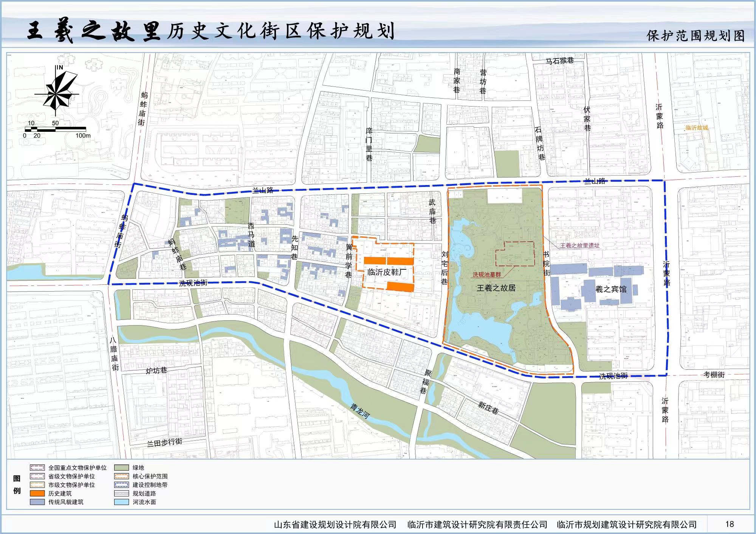This screenshot has width=756, height=534.
Task: Click the map scale bar
Action: (x=55, y=129)
